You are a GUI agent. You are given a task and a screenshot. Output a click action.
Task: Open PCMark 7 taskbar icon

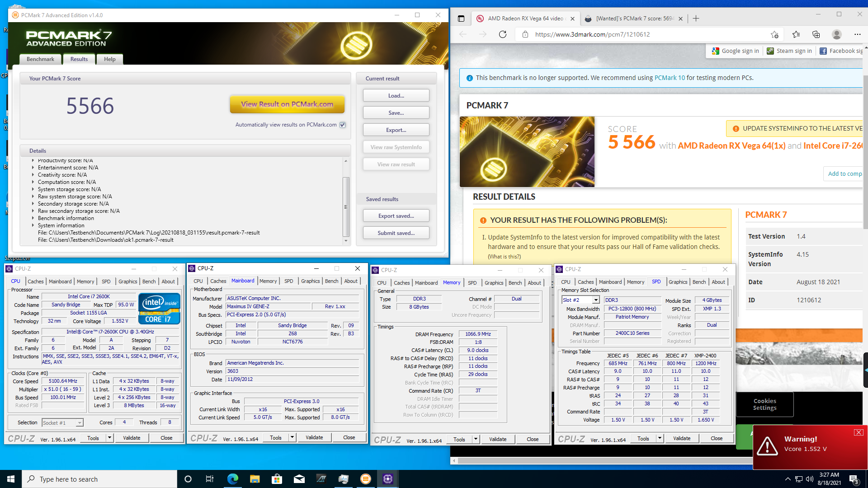[x=366, y=479]
